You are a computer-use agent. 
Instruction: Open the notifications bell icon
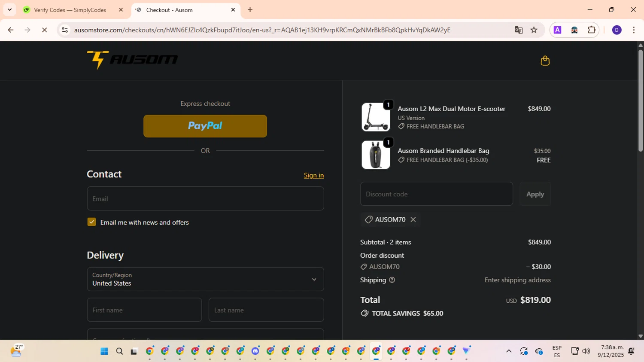(x=631, y=351)
